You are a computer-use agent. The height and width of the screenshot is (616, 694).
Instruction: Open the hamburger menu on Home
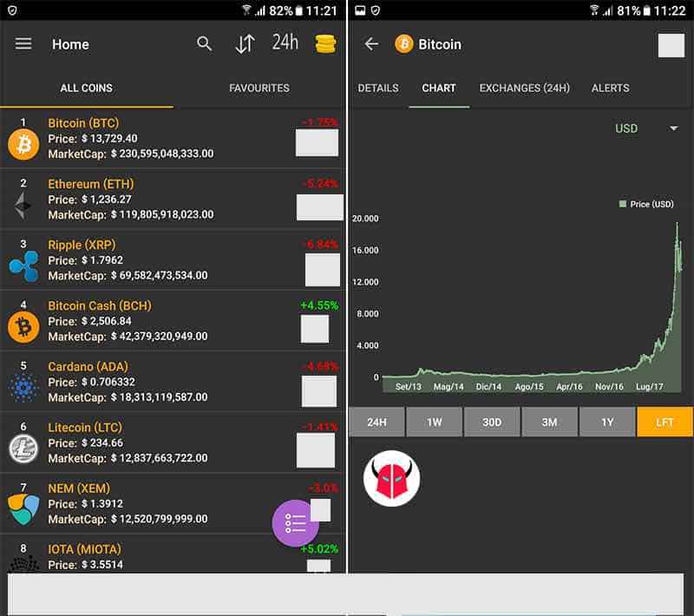click(x=23, y=43)
